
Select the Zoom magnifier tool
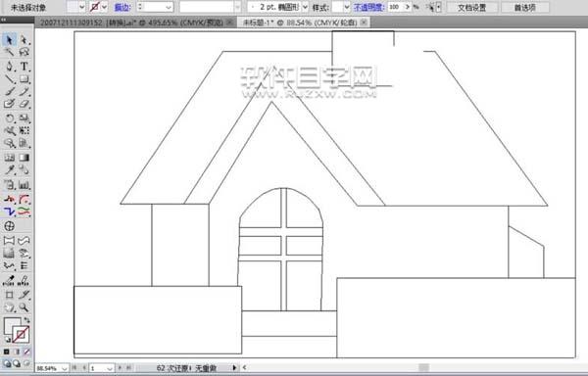coord(24,307)
